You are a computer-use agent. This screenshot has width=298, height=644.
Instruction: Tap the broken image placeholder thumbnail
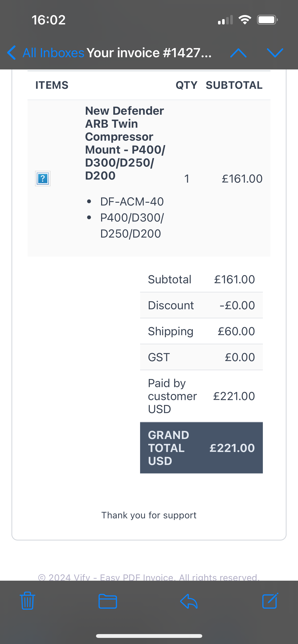tap(43, 179)
